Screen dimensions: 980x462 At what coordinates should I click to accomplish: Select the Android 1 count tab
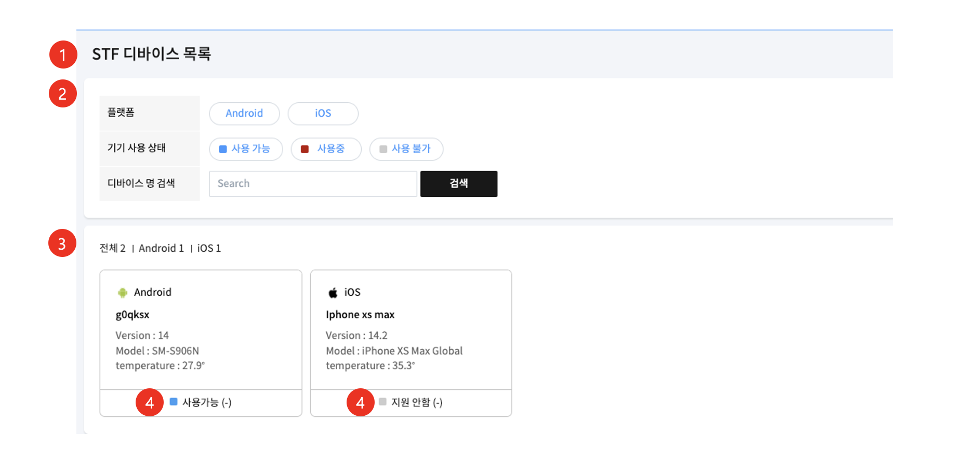coord(161,249)
